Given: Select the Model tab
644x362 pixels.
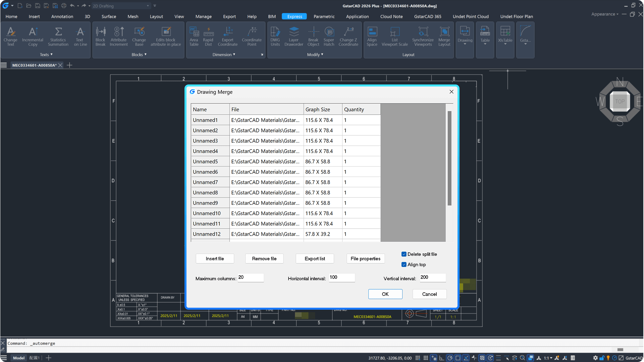Looking at the screenshot, I should pos(18,358).
